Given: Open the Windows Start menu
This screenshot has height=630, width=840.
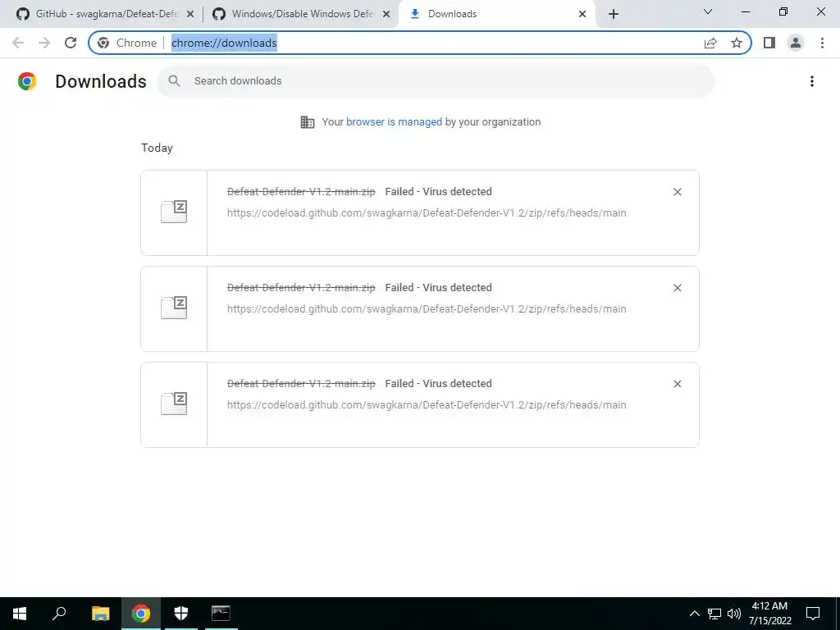Looking at the screenshot, I should (x=20, y=614).
